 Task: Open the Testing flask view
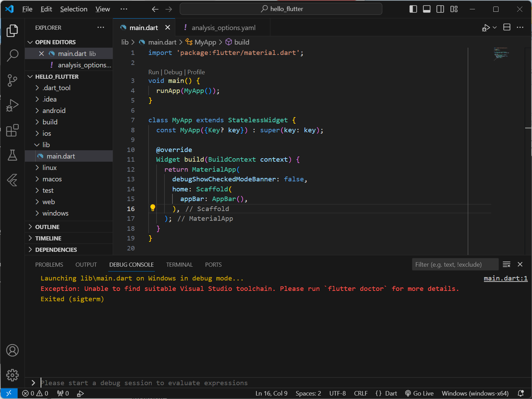pyautogui.click(x=12, y=155)
